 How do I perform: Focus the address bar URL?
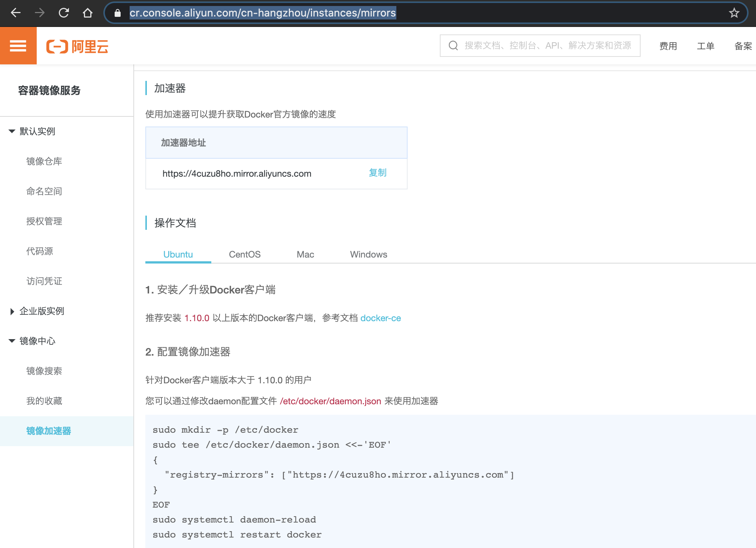[263, 13]
